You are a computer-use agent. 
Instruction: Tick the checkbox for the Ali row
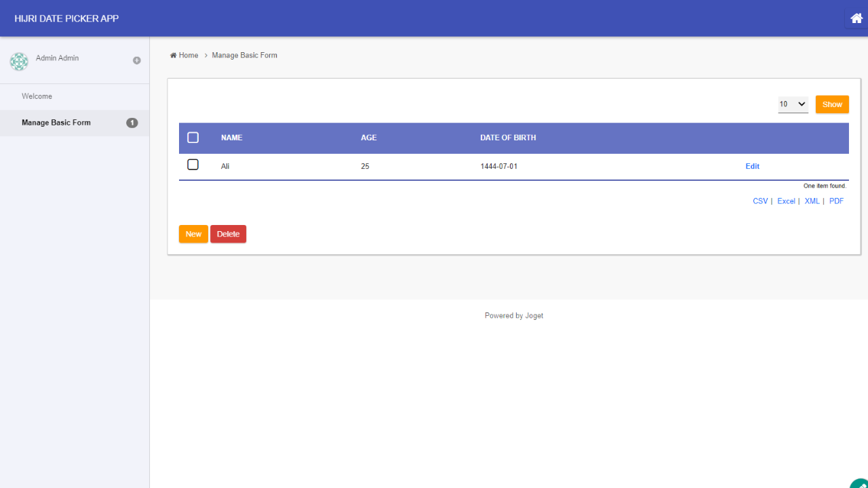[193, 165]
